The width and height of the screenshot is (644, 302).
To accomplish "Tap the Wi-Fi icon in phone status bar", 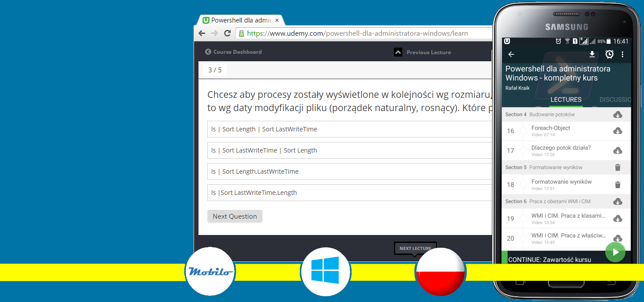I will pyautogui.click(x=568, y=41).
